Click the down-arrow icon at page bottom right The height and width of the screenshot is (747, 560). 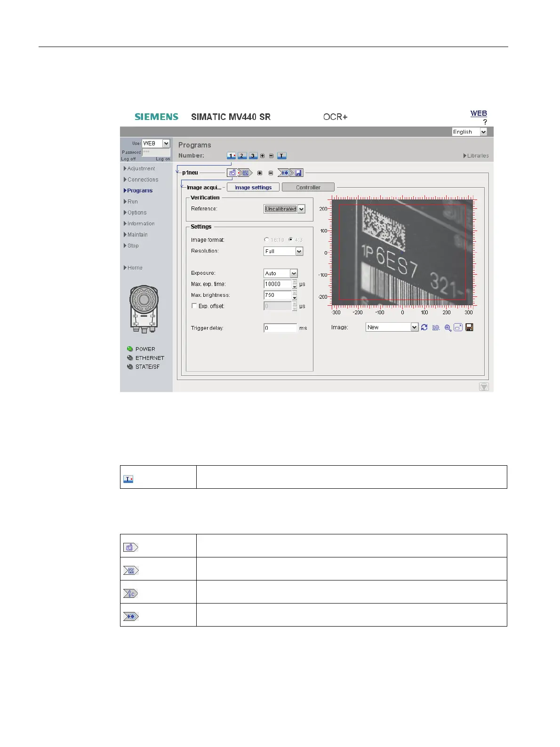pyautogui.click(x=484, y=387)
